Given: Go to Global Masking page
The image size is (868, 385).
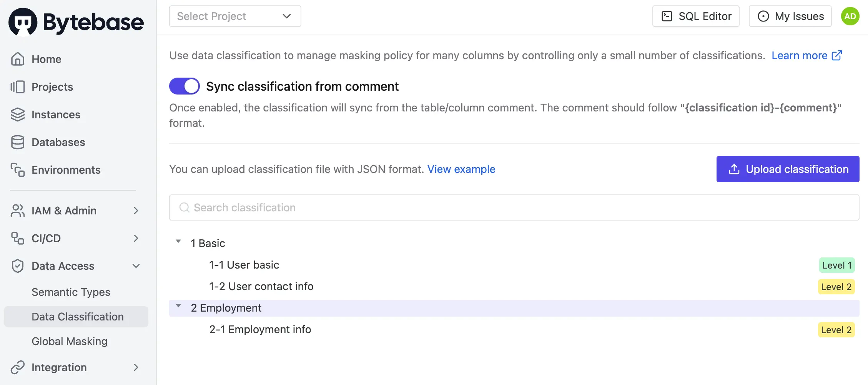Looking at the screenshot, I should [70, 341].
